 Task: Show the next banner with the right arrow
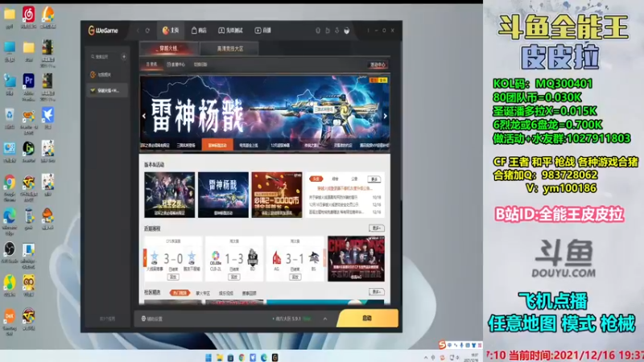coord(386,116)
